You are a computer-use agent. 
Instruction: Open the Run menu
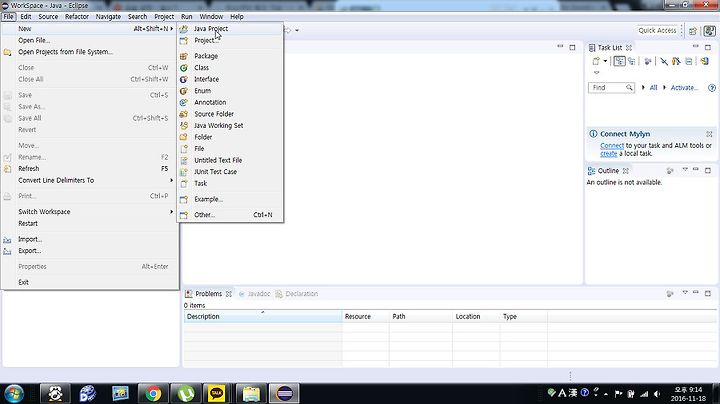point(186,17)
